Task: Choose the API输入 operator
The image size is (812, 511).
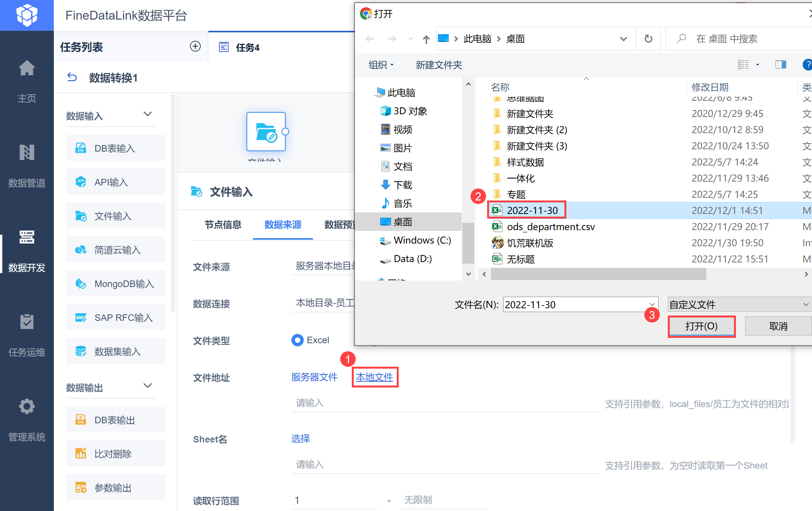Action: tap(115, 182)
